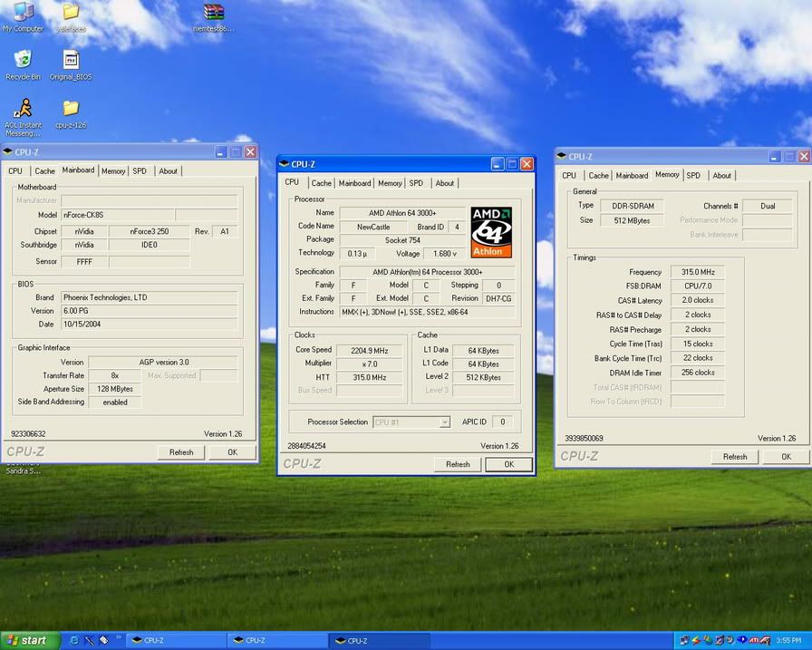
Task: Open Cache tab in the Timings window
Action: [x=598, y=176]
